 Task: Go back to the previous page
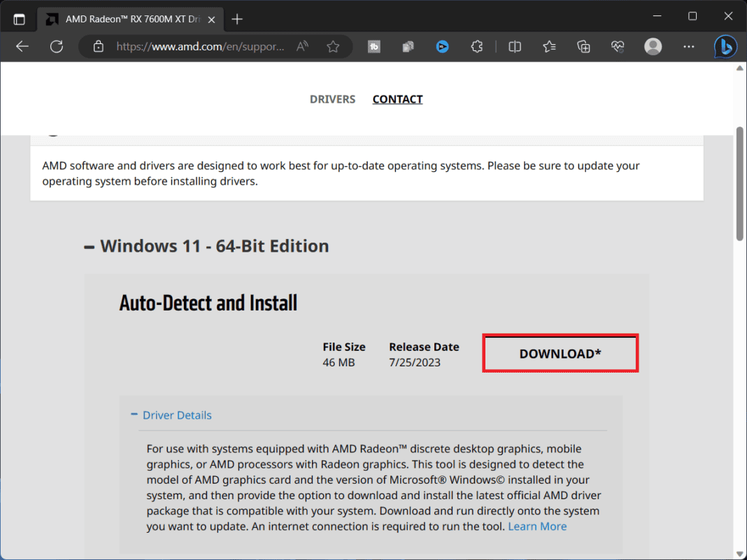(x=22, y=46)
